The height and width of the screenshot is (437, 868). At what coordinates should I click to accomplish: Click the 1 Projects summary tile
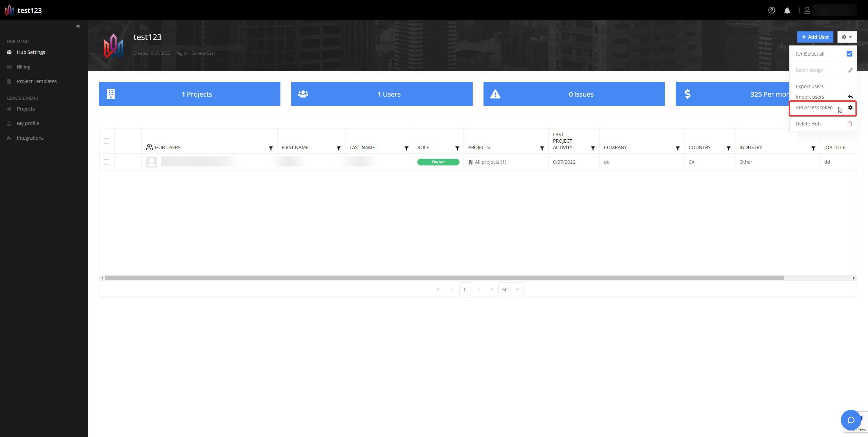(190, 94)
